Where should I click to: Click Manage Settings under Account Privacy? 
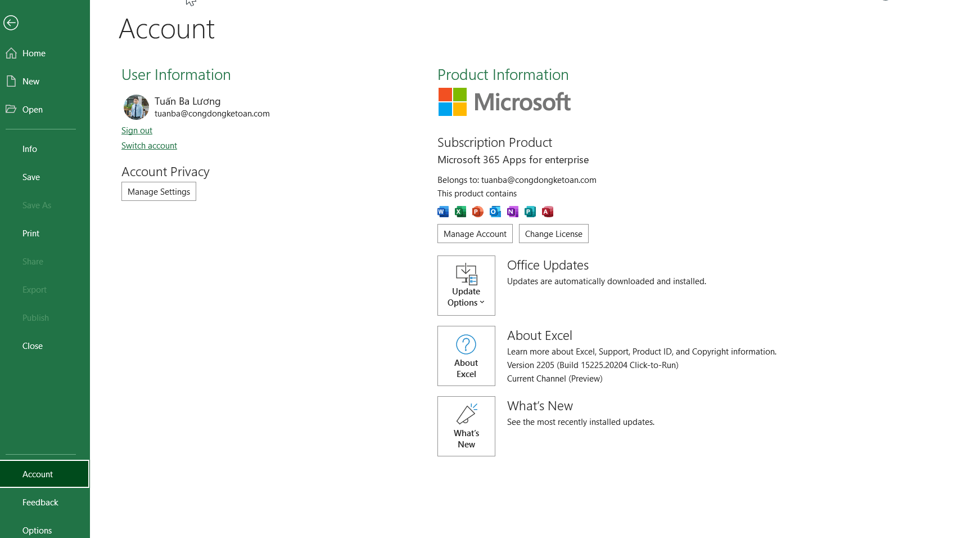[159, 191]
